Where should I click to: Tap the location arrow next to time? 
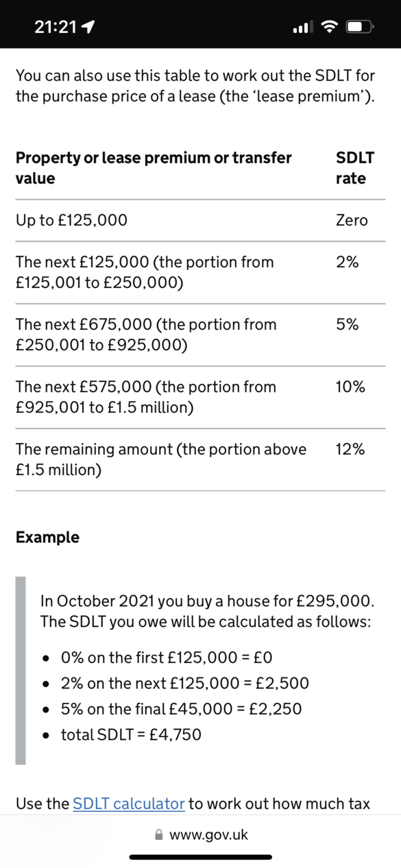click(87, 27)
